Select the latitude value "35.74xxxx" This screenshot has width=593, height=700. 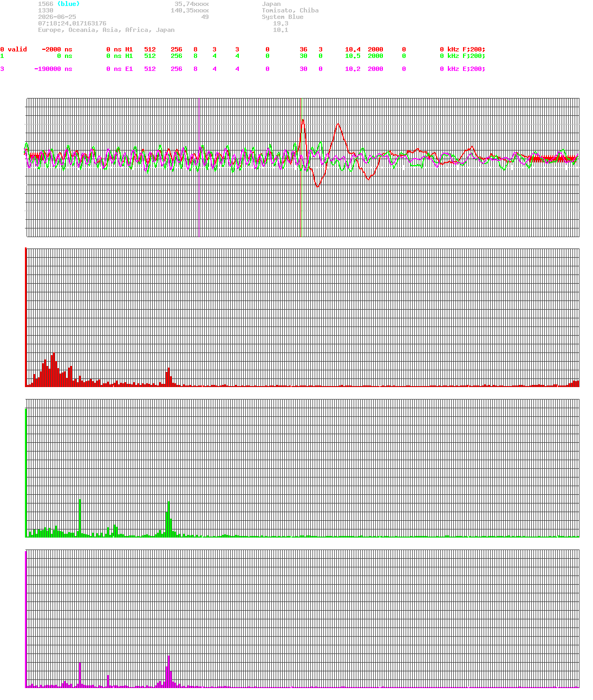(x=192, y=4)
